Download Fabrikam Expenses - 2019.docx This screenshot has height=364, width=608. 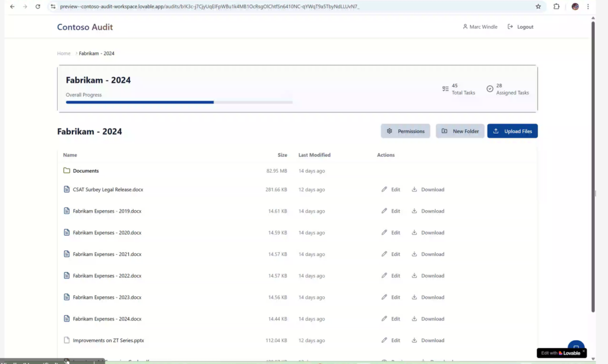427,211
